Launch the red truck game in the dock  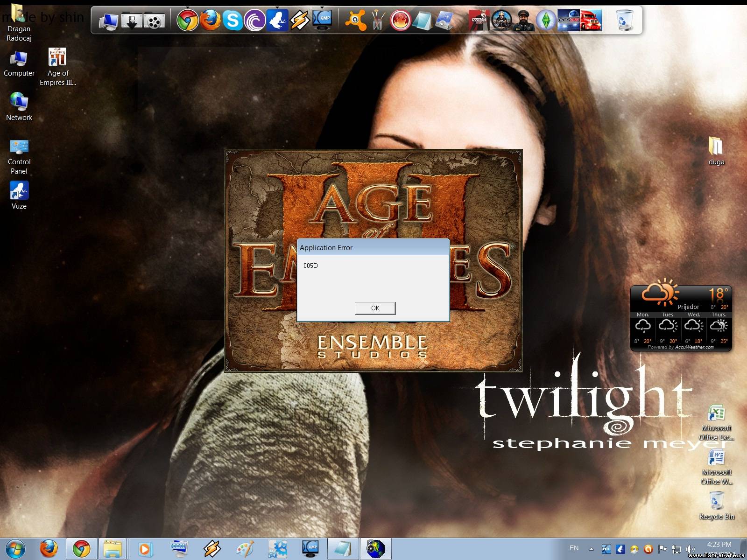(591, 21)
